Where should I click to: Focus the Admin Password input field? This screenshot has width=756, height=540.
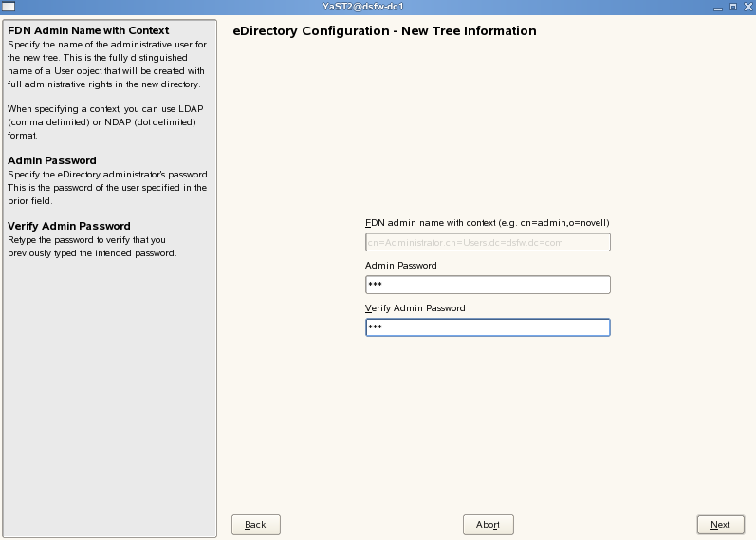pyautogui.click(x=487, y=285)
